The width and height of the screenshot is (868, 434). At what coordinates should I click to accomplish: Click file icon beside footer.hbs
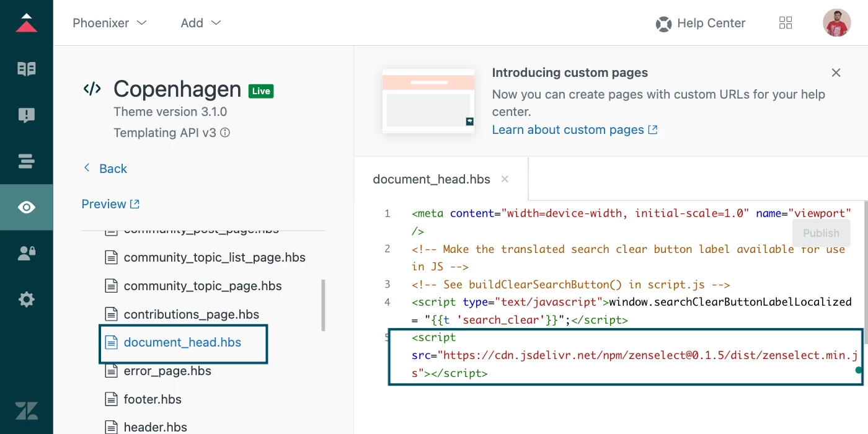[x=111, y=399]
